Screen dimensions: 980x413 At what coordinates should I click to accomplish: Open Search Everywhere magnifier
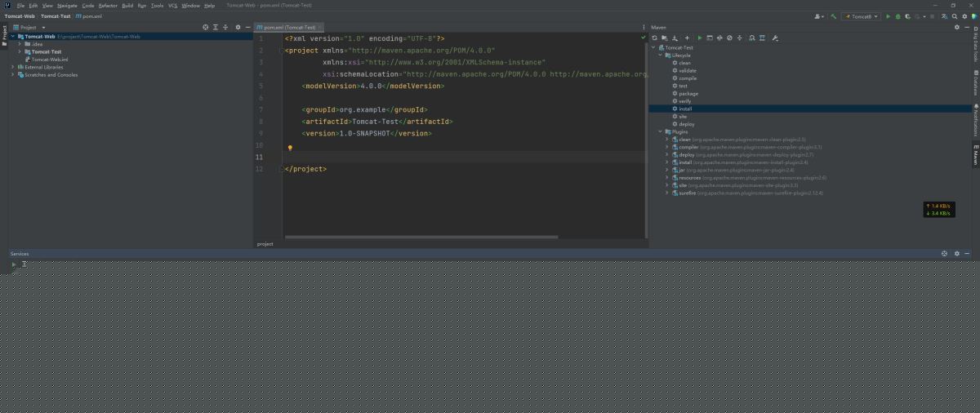(x=954, y=16)
